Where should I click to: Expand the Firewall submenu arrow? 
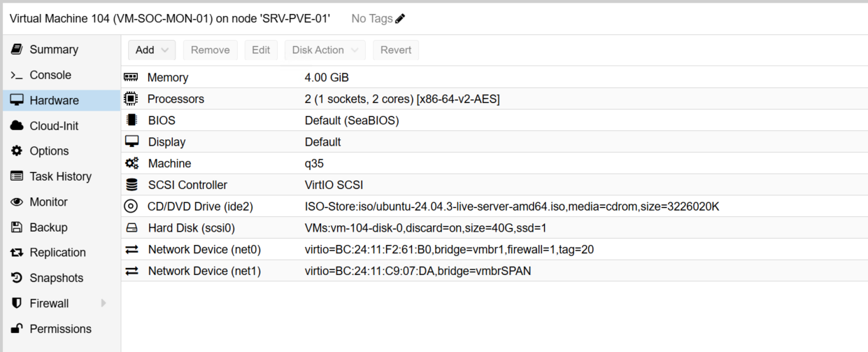(x=104, y=303)
